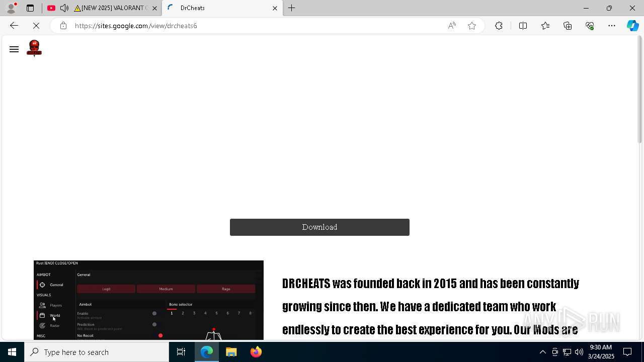
Task: Open the volume speaker tray icon
Action: [x=579, y=352]
